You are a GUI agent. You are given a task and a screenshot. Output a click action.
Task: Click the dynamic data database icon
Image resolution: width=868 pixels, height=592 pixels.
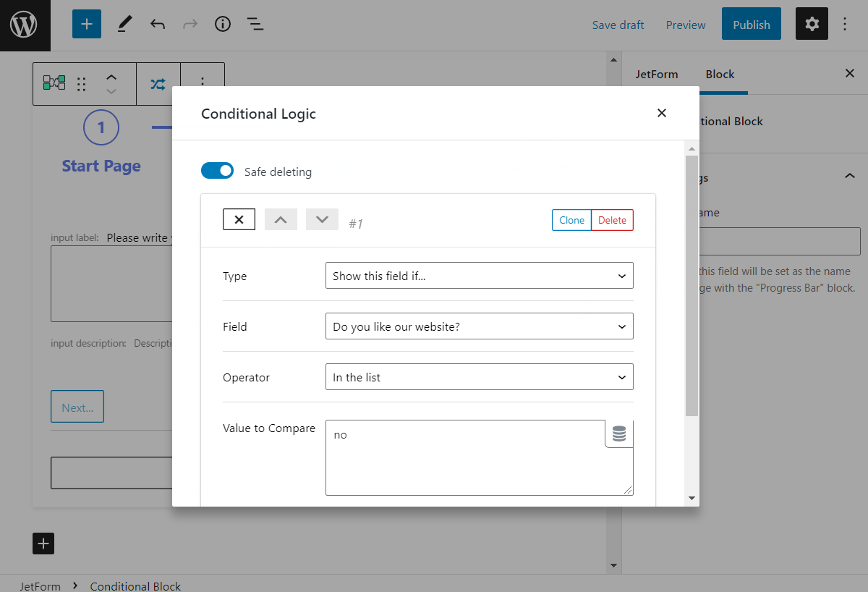tap(619, 433)
